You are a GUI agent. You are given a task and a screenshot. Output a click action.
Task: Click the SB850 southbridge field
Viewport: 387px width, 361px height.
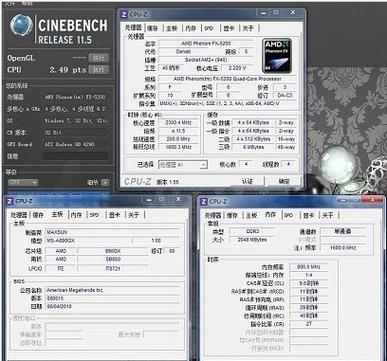coord(113,259)
